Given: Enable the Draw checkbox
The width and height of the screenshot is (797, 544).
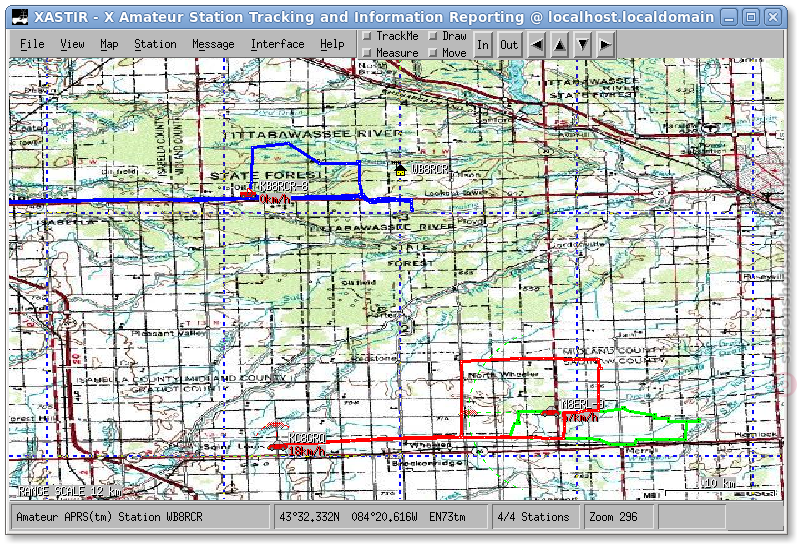Looking at the screenshot, I should pyautogui.click(x=433, y=36).
